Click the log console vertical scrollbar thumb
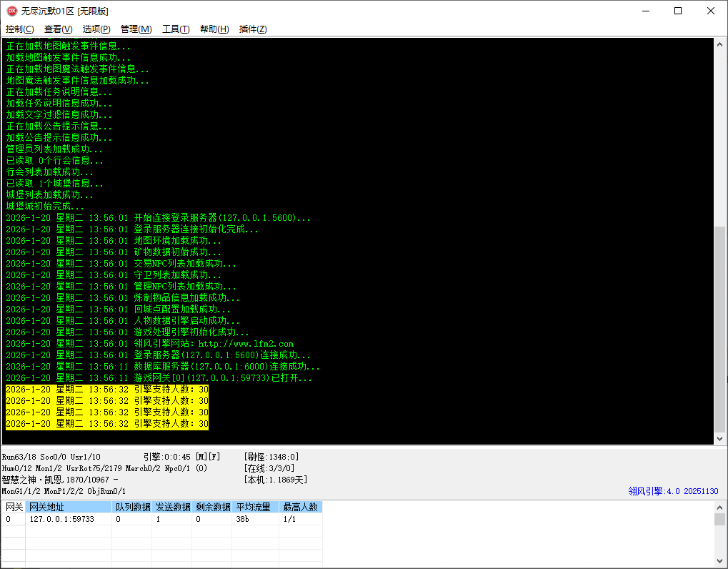 pyautogui.click(x=719, y=327)
